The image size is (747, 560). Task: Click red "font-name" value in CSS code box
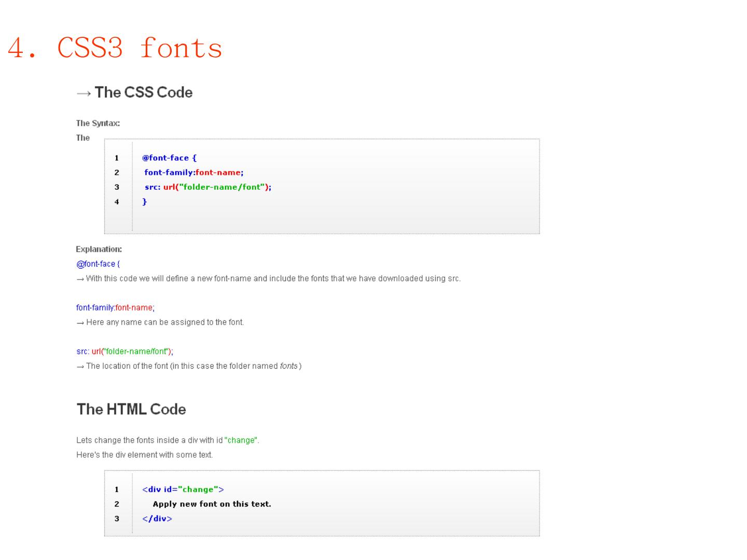point(218,173)
